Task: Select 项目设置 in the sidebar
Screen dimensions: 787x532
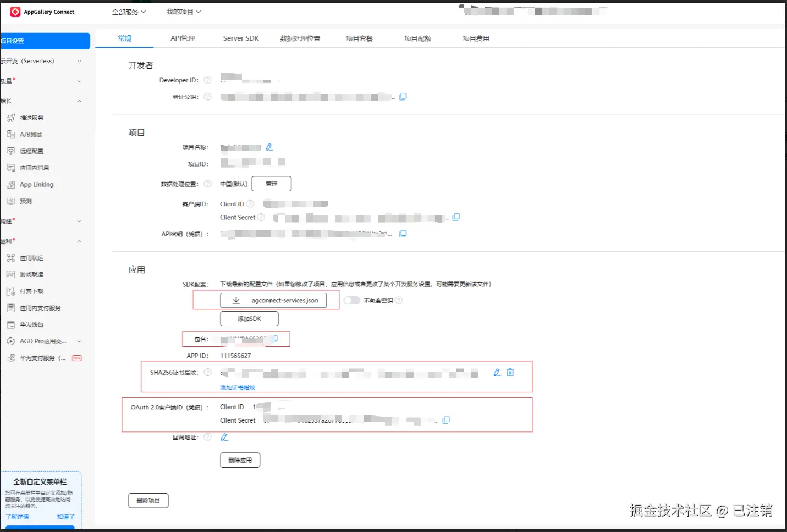Action: (x=45, y=41)
